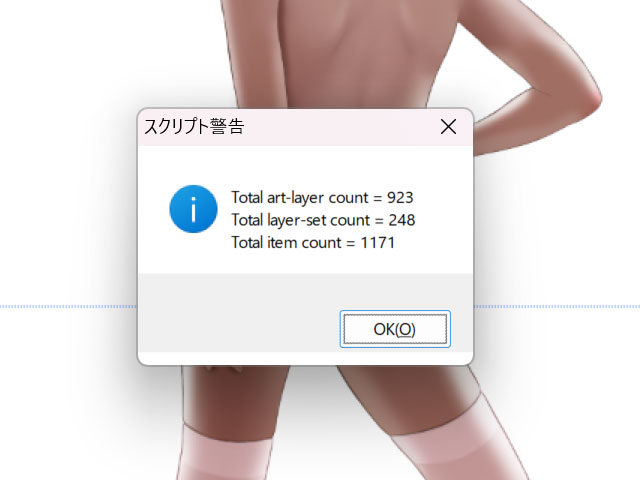Viewport: 640px width, 480px height.
Task: Click the OK(O) button
Action: coord(395,329)
